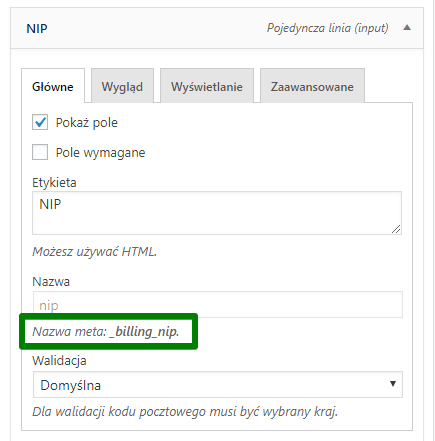Image resolution: width=435 pixels, height=441 pixels.
Task: Click the Pokaż pole label text
Action: pos(87,123)
